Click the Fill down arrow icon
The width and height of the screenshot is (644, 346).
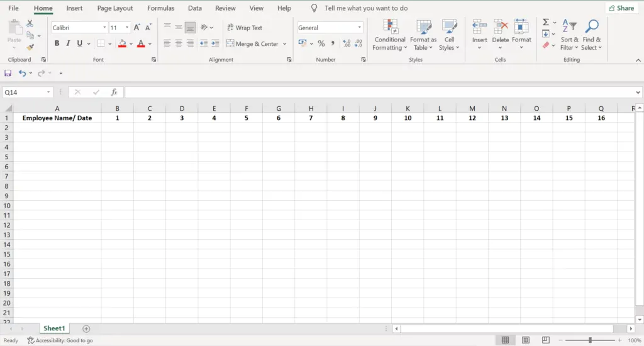pyautogui.click(x=545, y=34)
